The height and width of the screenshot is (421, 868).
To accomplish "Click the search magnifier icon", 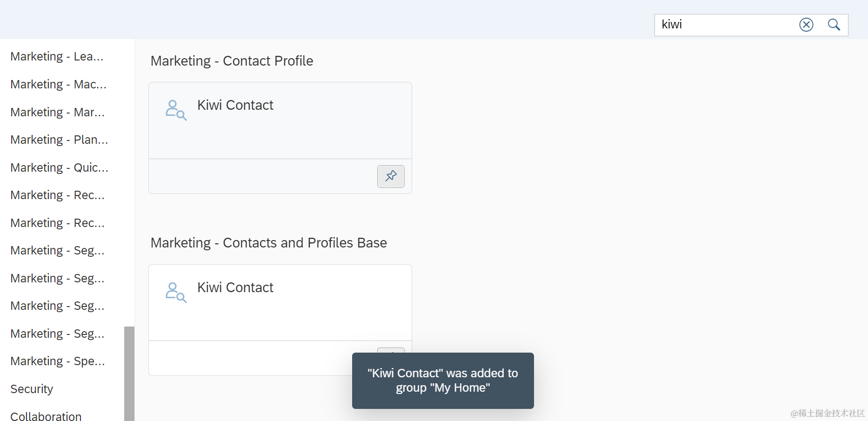I will 834,25.
